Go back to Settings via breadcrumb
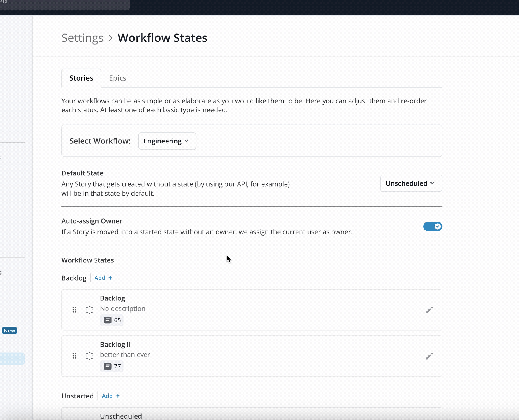 82,38
